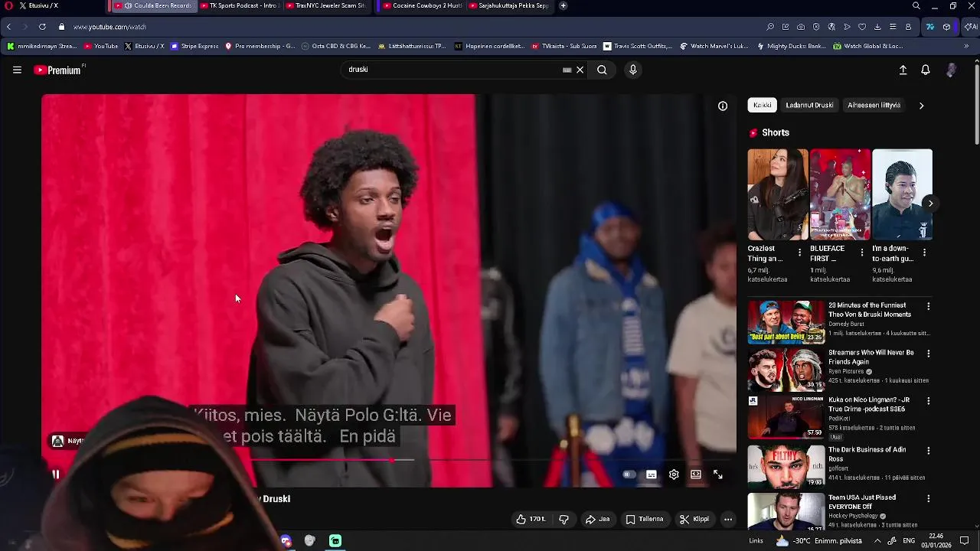Toggle subtitles/closed captions button
The width and height of the screenshot is (980, 551).
coord(652,474)
